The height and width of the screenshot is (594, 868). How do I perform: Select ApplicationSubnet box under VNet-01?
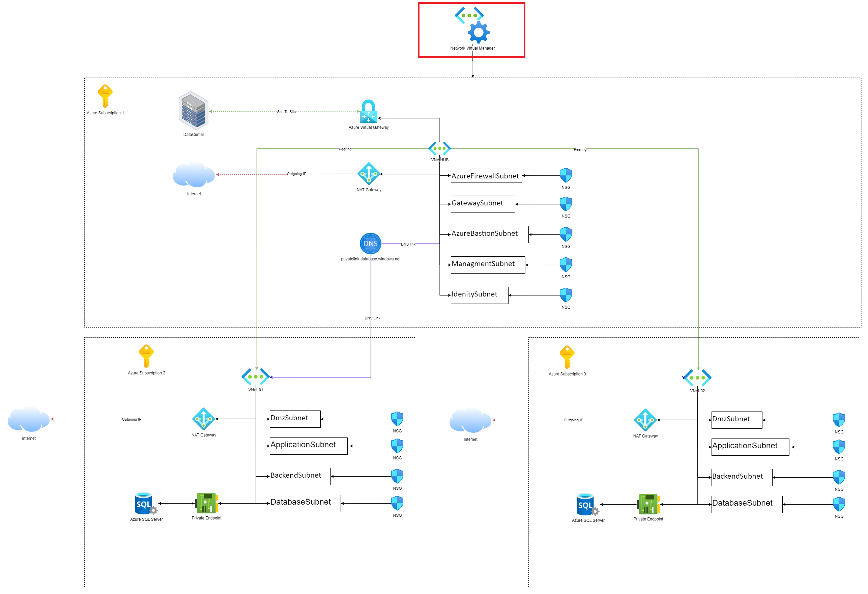click(x=309, y=446)
